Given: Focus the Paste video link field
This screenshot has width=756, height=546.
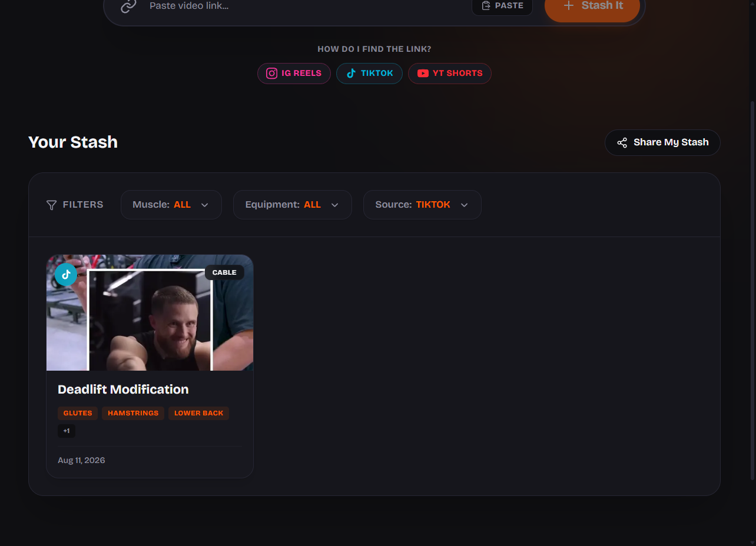Looking at the screenshot, I should tap(306, 6).
